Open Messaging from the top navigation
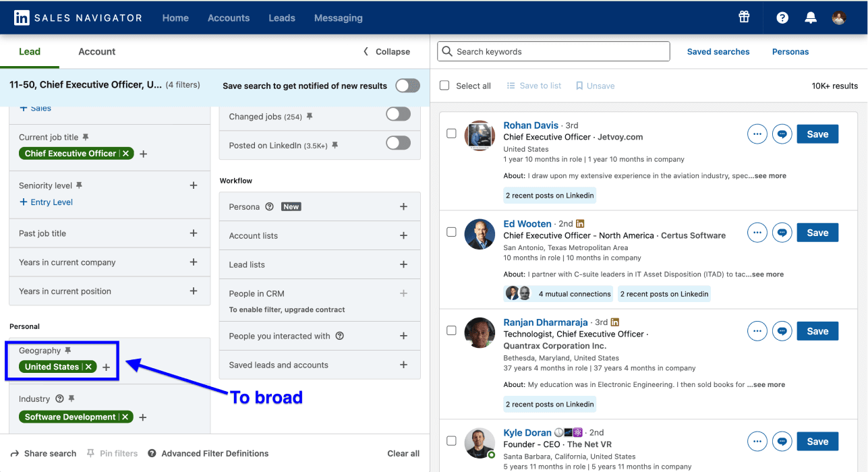868x472 pixels. pyautogui.click(x=338, y=18)
